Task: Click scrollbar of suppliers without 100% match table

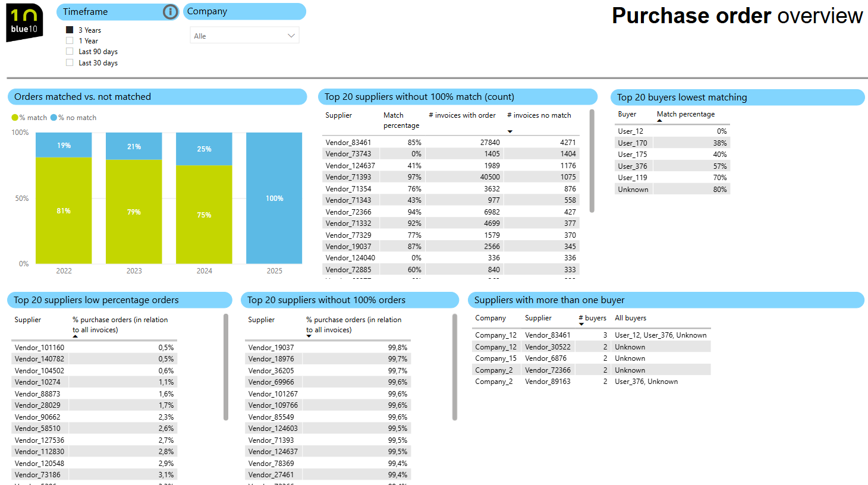Action: (x=592, y=160)
